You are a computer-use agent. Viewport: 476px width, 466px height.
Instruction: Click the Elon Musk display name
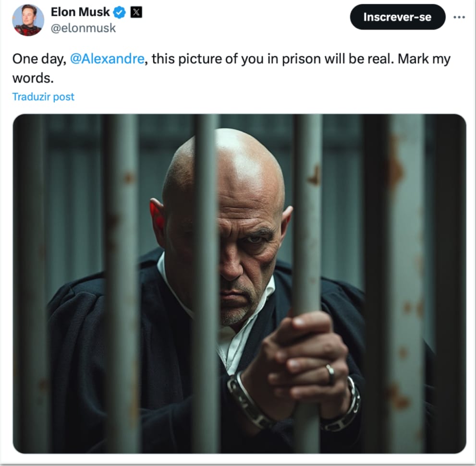click(80, 12)
